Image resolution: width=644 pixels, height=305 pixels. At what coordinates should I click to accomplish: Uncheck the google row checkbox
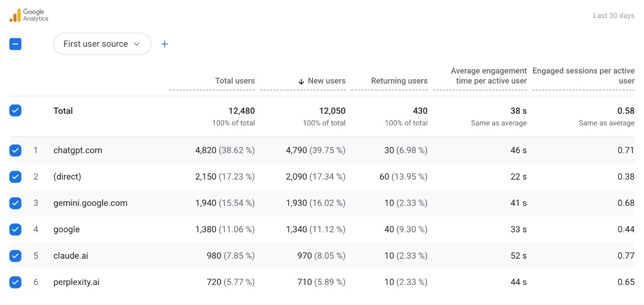(16, 229)
